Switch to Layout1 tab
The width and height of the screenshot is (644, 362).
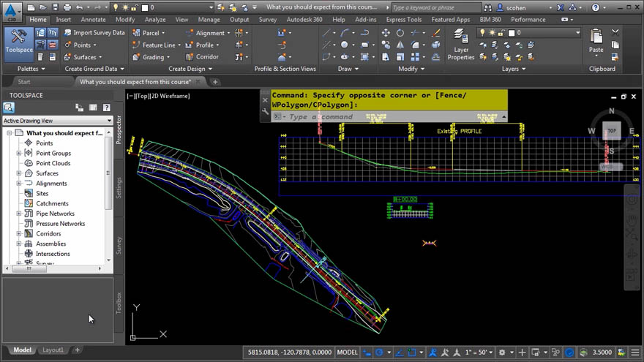click(x=53, y=350)
